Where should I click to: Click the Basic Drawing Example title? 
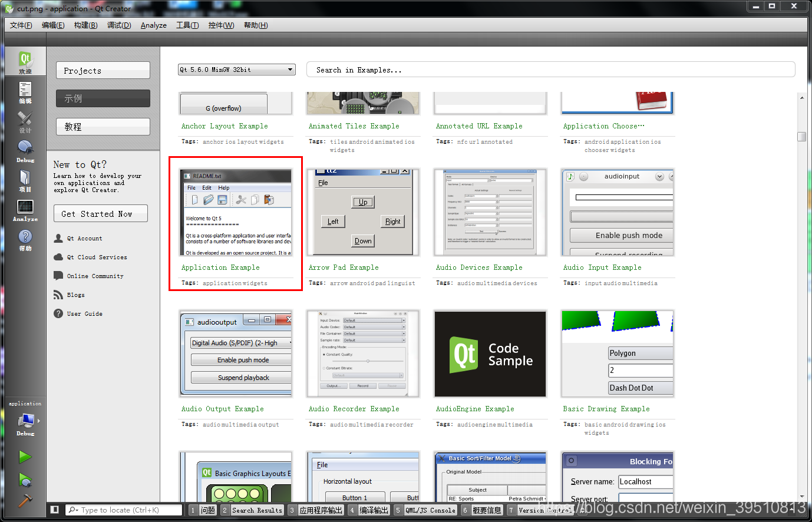[x=606, y=409]
